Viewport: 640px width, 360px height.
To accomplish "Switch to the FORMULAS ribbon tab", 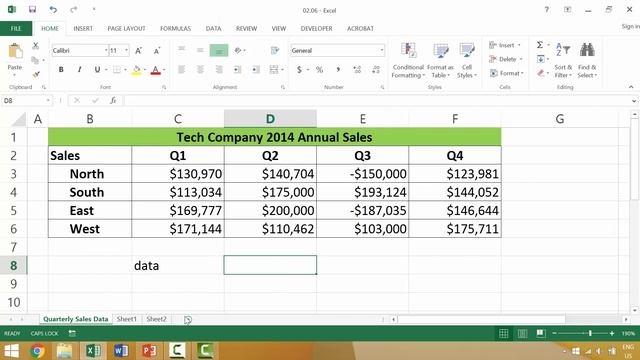I will [175, 29].
